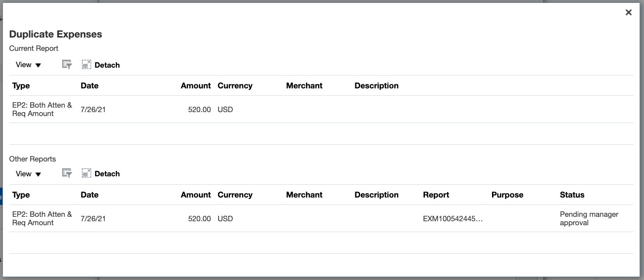The image size is (644, 280).
Task: Click Purpose column header in Other Reports
Action: [x=507, y=195]
